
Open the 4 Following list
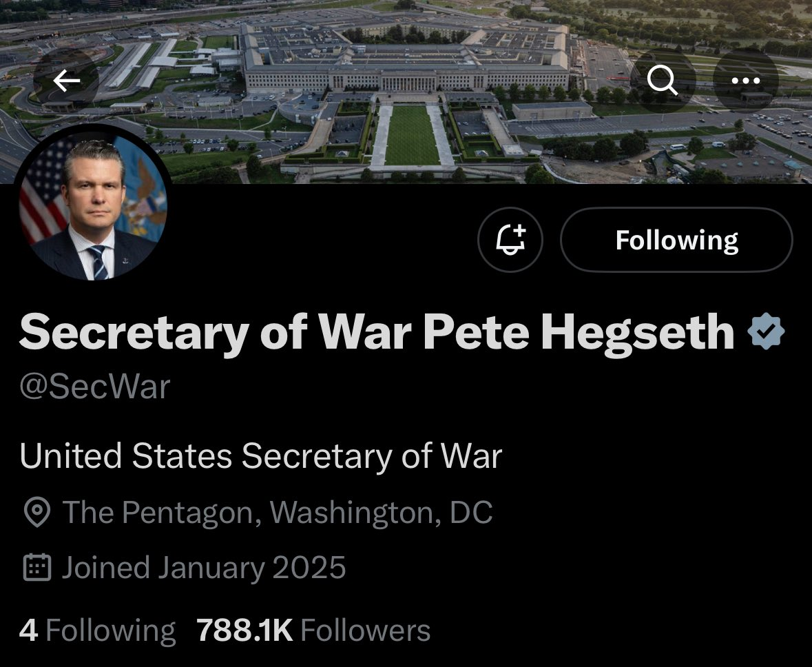click(97, 630)
